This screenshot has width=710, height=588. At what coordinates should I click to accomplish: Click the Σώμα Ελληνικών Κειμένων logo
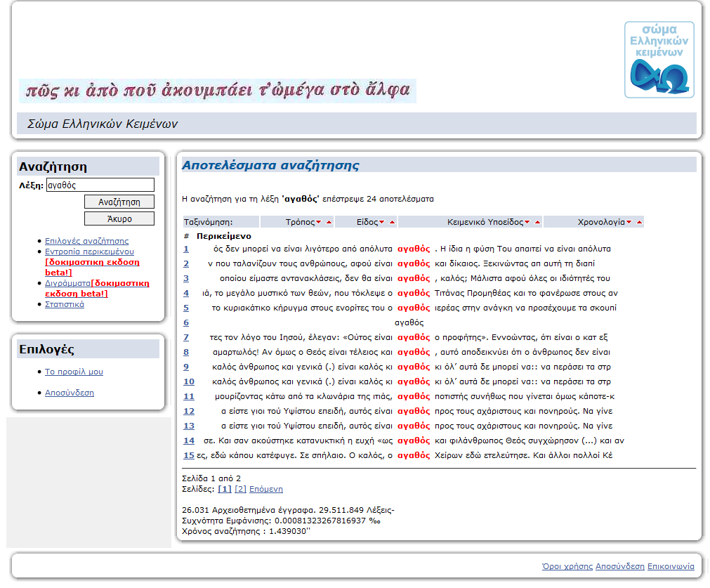point(659,59)
